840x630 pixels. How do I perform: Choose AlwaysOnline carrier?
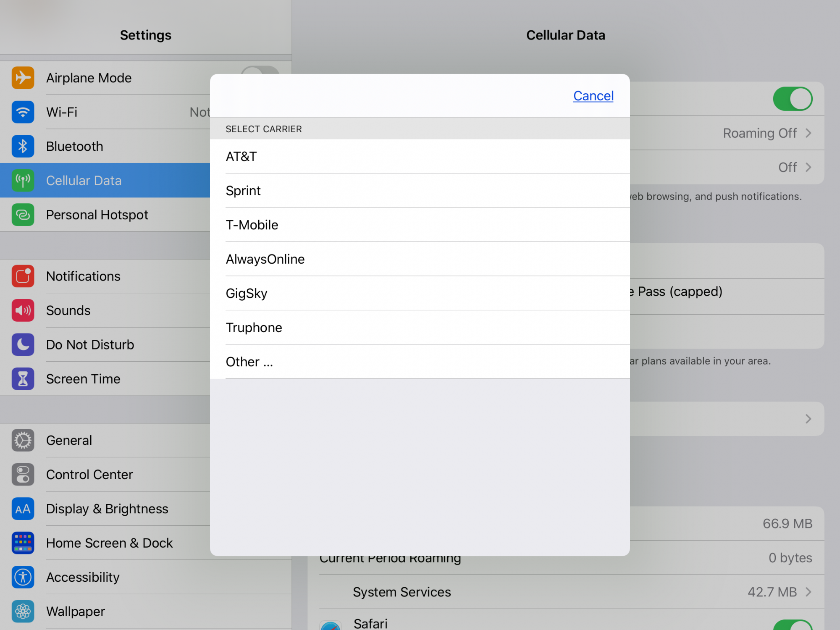(x=420, y=259)
